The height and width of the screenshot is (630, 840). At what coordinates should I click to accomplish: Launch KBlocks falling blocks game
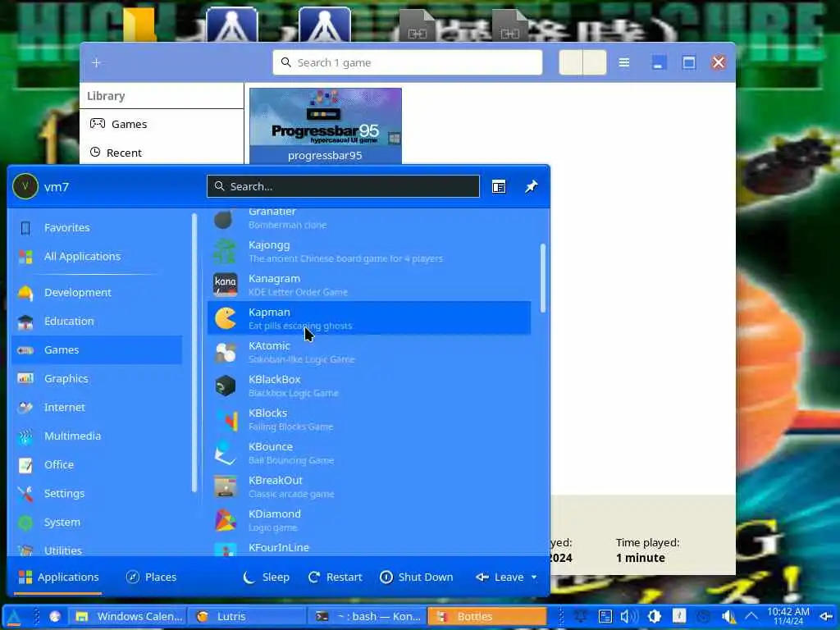[369, 419]
